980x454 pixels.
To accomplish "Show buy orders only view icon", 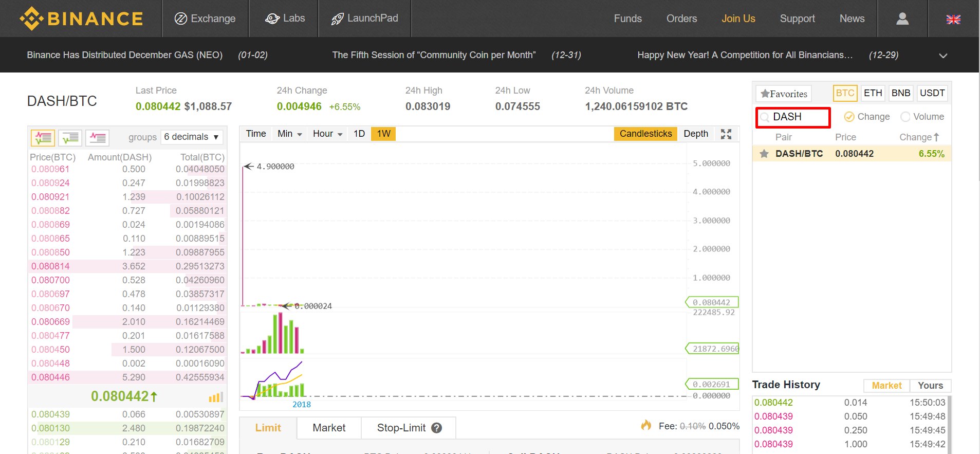I will [70, 137].
